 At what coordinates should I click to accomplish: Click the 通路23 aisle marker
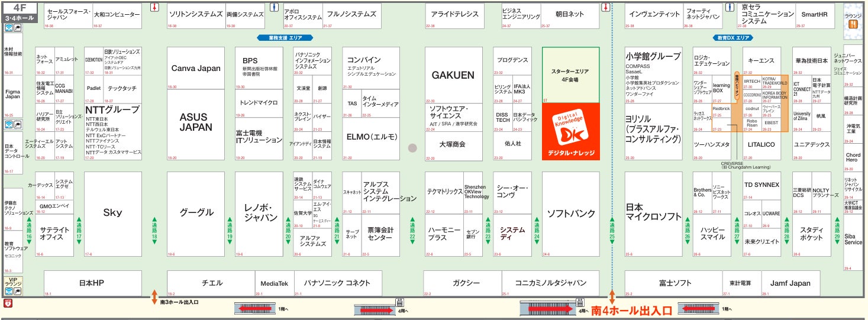tap(488, 232)
